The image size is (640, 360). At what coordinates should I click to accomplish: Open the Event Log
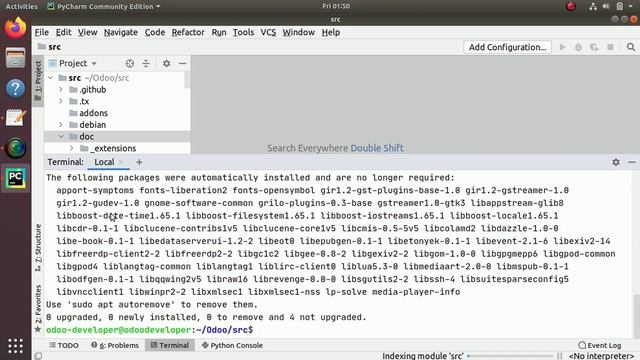point(600,345)
